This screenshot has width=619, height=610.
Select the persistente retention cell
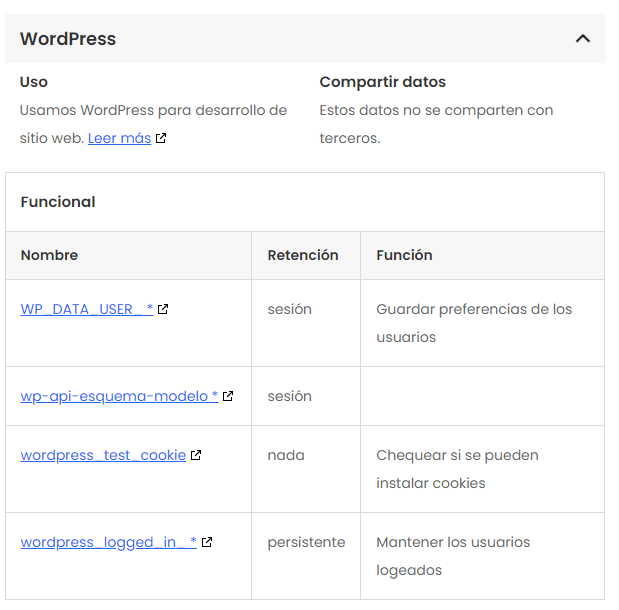(x=306, y=542)
